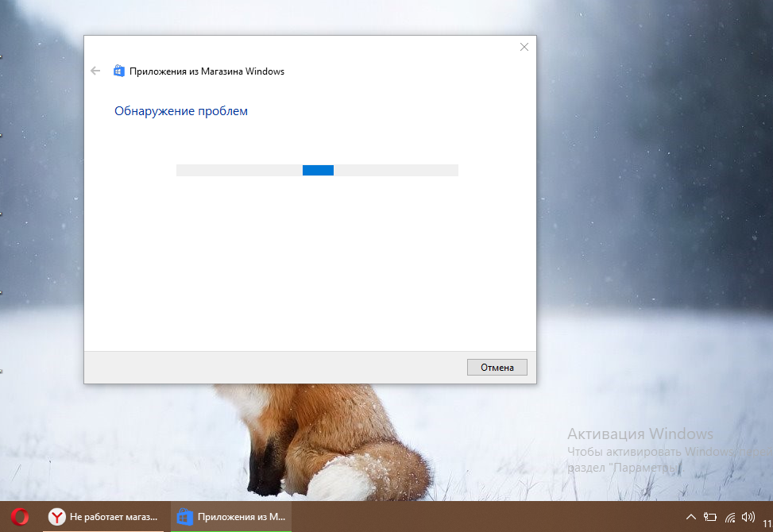The height and width of the screenshot is (532, 773).
Task: Select "Приложения из М..." taskbar button
Action: click(231, 517)
